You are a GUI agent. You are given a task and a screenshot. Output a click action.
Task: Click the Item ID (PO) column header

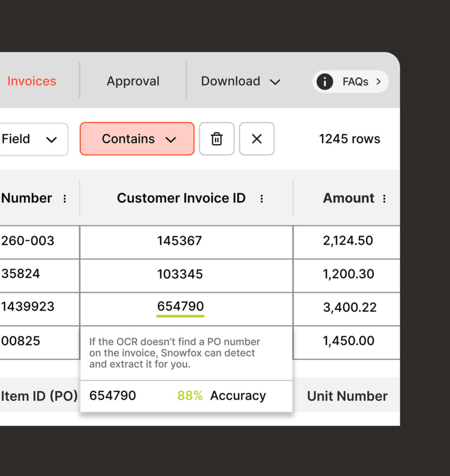39,397
